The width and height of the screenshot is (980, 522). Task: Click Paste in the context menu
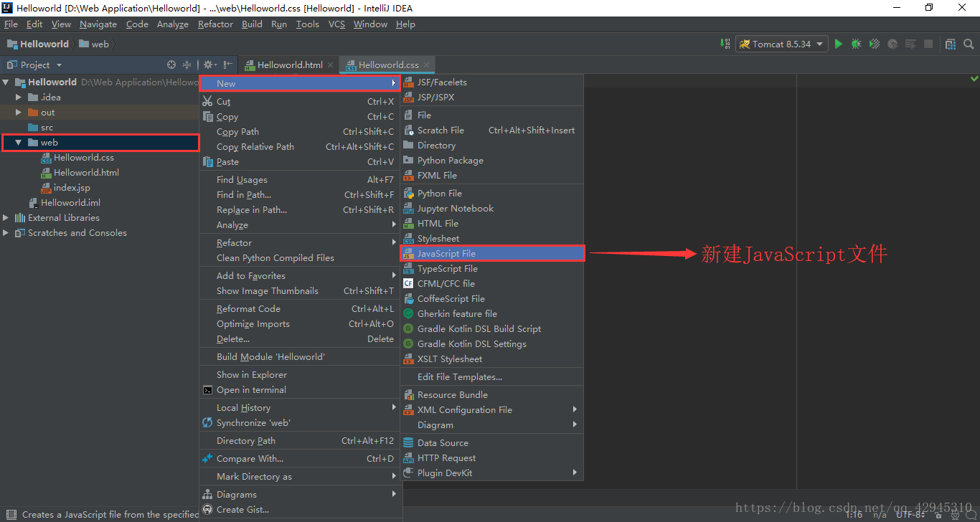point(300,162)
